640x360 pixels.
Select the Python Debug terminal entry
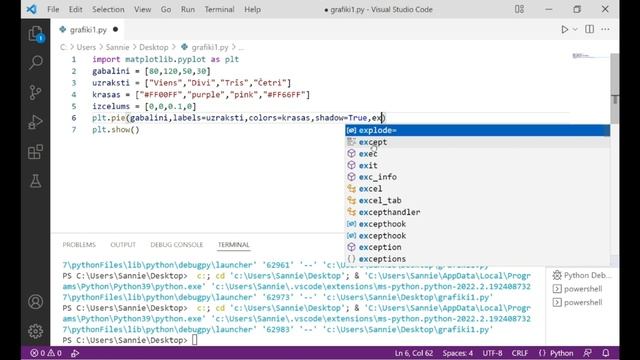pyautogui.click(x=582, y=276)
